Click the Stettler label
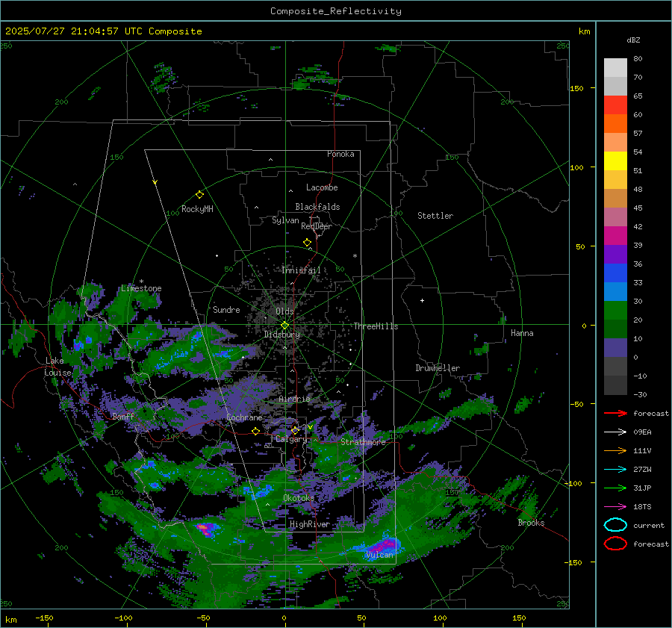 pos(435,216)
